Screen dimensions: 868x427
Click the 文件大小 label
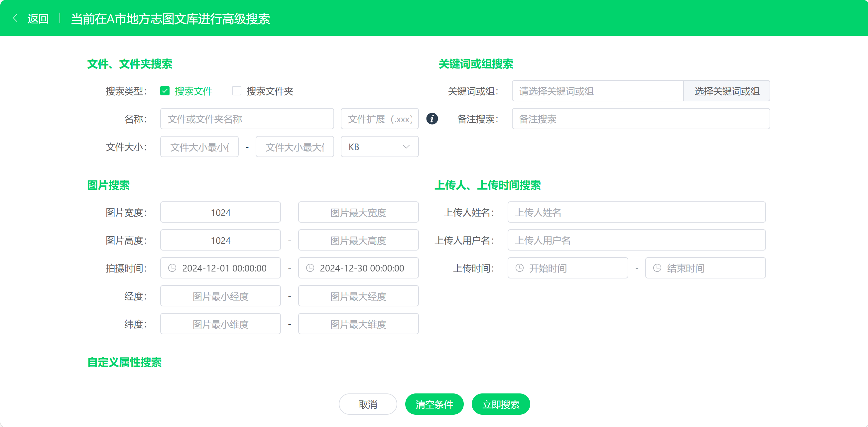click(126, 147)
